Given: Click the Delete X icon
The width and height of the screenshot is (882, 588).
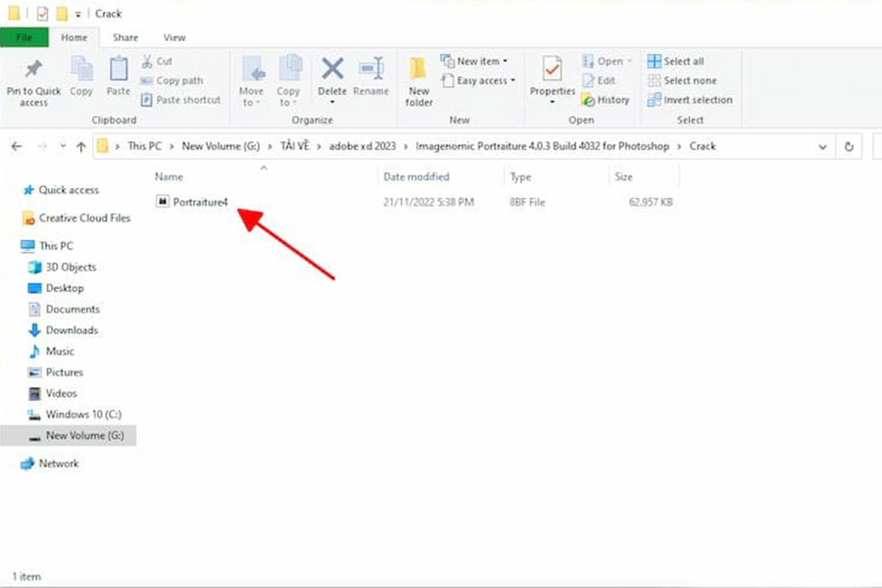Looking at the screenshot, I should tap(332, 70).
